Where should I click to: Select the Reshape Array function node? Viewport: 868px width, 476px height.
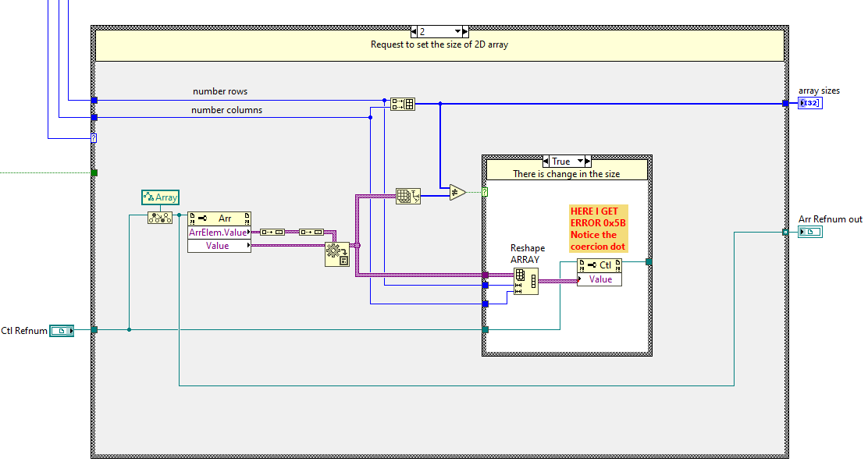pos(525,281)
